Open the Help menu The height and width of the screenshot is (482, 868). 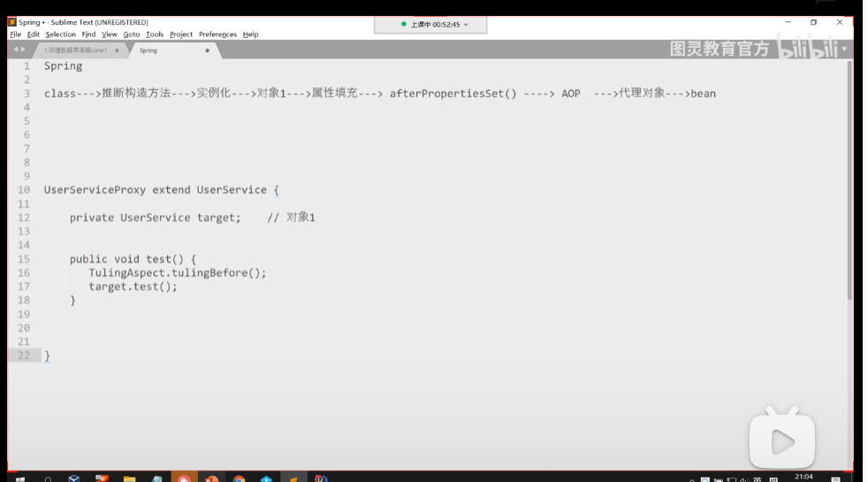click(x=250, y=34)
